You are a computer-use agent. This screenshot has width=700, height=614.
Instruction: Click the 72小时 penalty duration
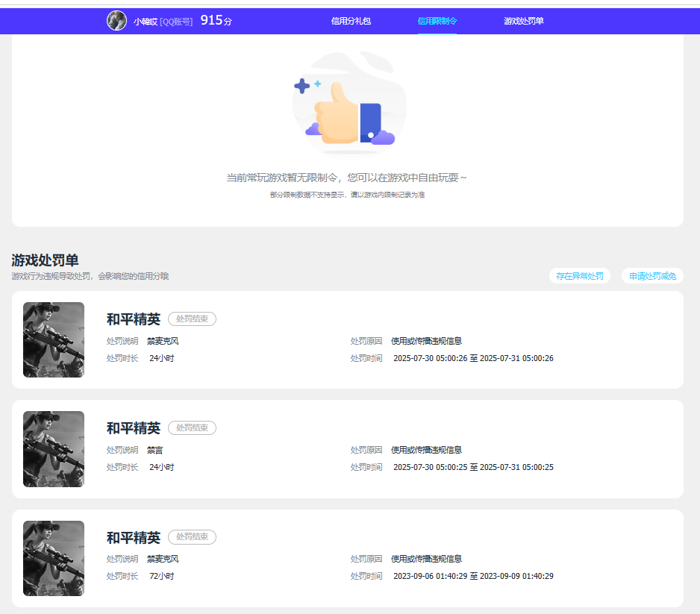162,576
